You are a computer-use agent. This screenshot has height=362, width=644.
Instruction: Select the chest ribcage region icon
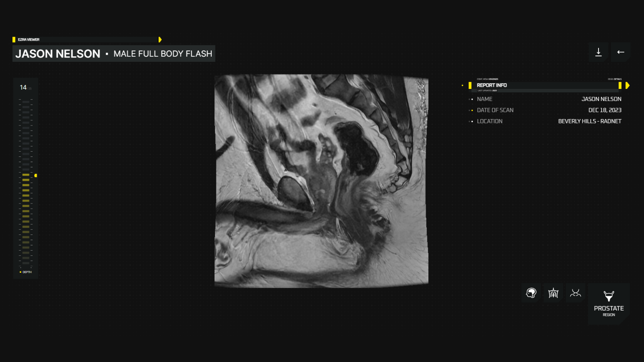coord(553,293)
